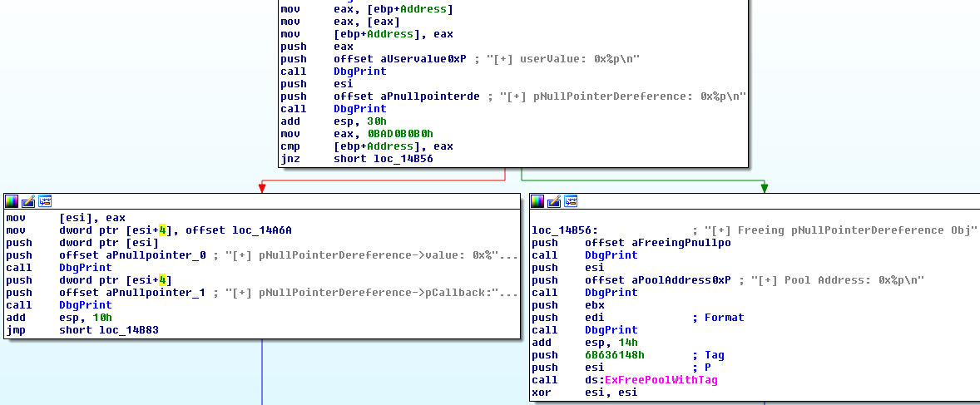The height and width of the screenshot is (405, 980).
Task: Click the red false-branch edge to left block
Action: click(383, 180)
